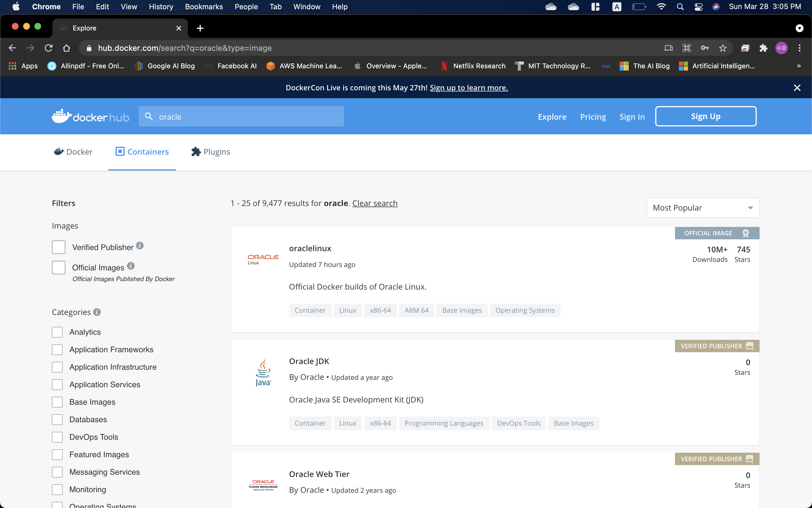Click the browser forward arrow
812x508 pixels.
pos(30,48)
